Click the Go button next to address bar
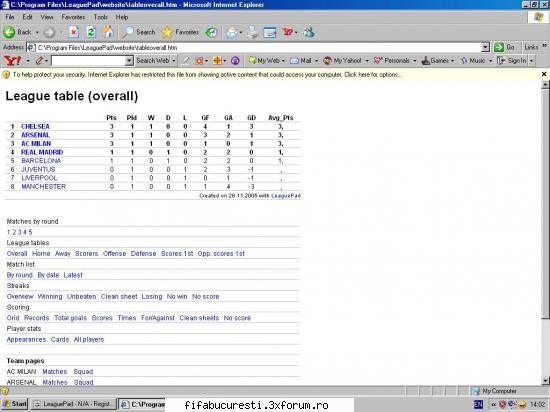Image resolution: width=550 pixels, height=412 pixels. (505, 47)
